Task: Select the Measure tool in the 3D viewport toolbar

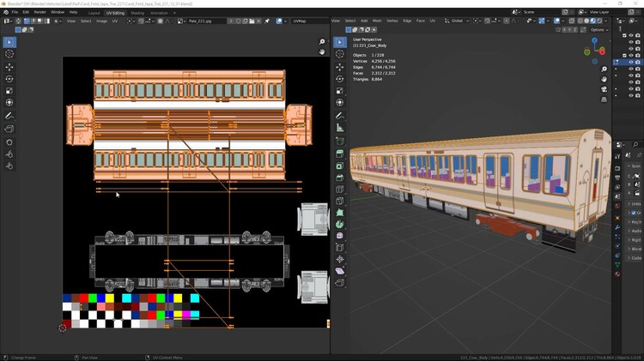Action: point(340,128)
